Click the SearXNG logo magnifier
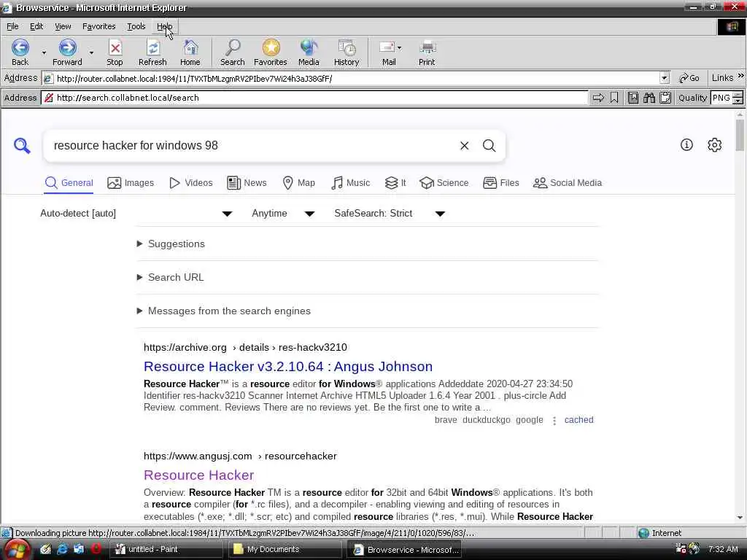The image size is (747, 560). 22,146
